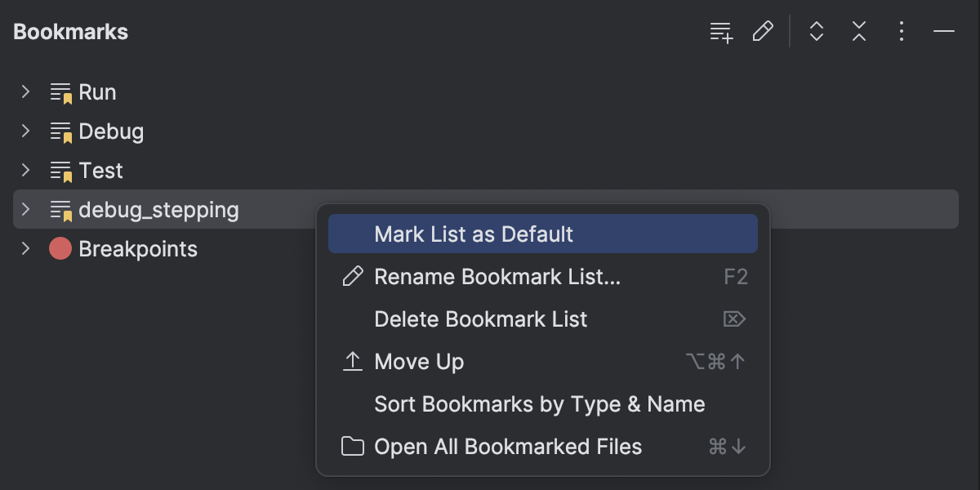Image resolution: width=980 pixels, height=490 pixels.
Task: Click the folder icon beside Open All Bookmarked Files
Action: click(x=352, y=447)
